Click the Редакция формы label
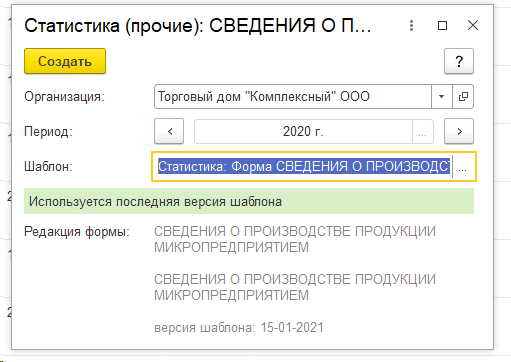The height and width of the screenshot is (362, 511). [77, 231]
